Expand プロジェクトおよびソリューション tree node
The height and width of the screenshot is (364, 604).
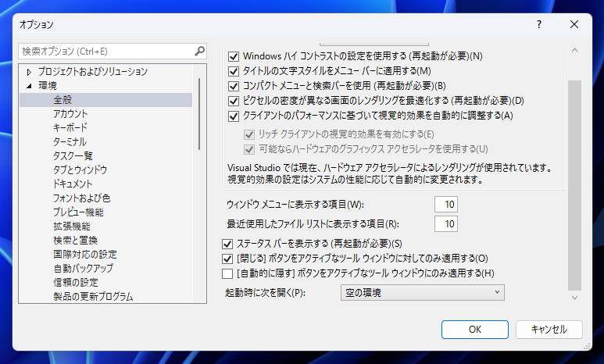pyautogui.click(x=29, y=72)
